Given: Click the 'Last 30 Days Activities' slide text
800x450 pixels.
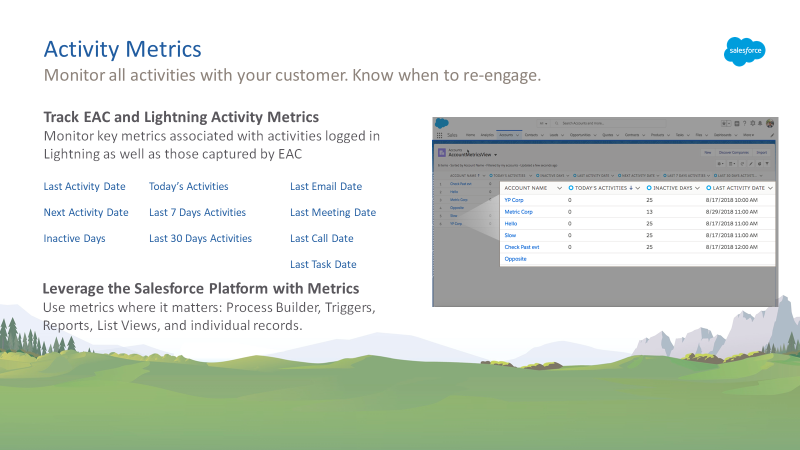Looking at the screenshot, I should [200, 238].
